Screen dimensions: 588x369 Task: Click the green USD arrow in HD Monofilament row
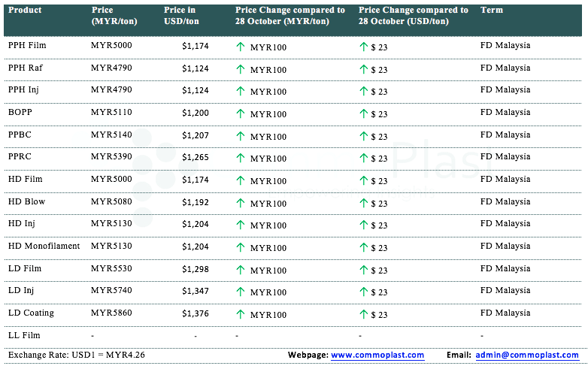tap(364, 247)
